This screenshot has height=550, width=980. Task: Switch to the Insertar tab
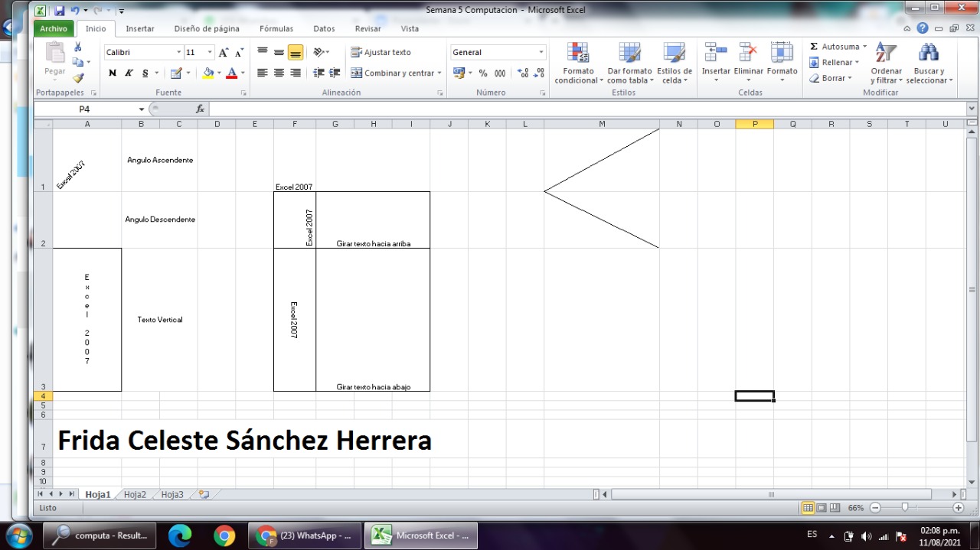coord(140,28)
